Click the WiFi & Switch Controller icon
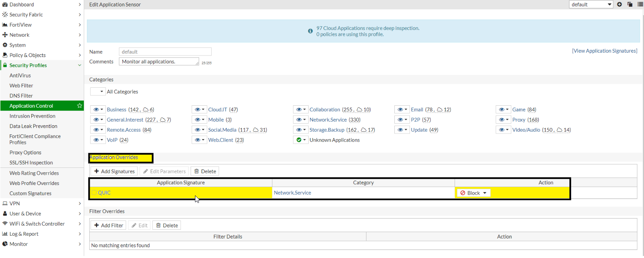The image size is (644, 258). [x=5, y=224]
